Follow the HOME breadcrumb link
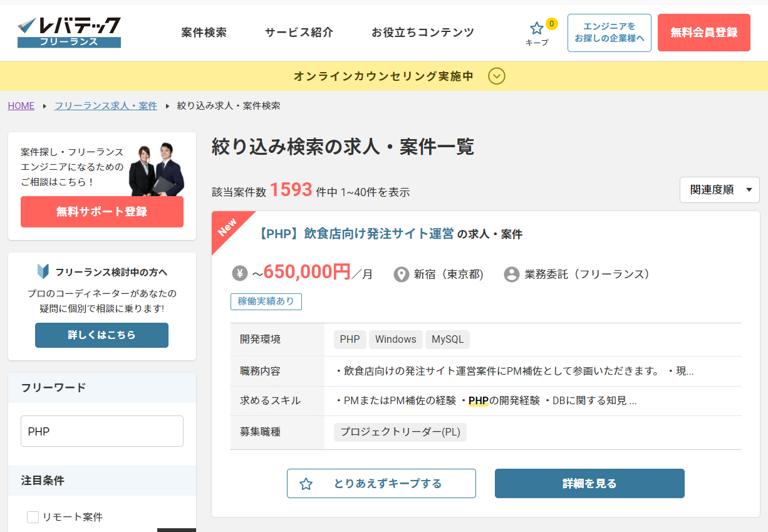 21,106
